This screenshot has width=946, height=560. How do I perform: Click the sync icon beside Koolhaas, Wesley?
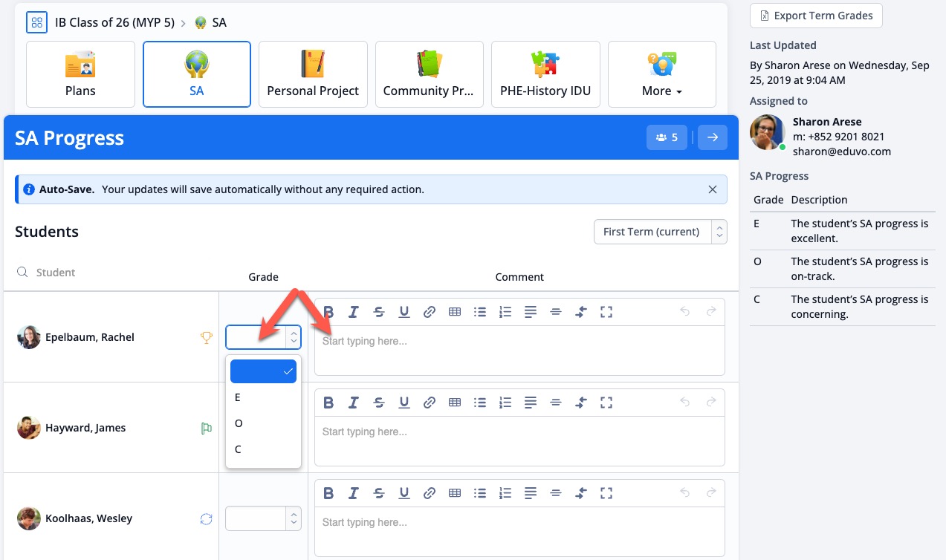point(207,519)
